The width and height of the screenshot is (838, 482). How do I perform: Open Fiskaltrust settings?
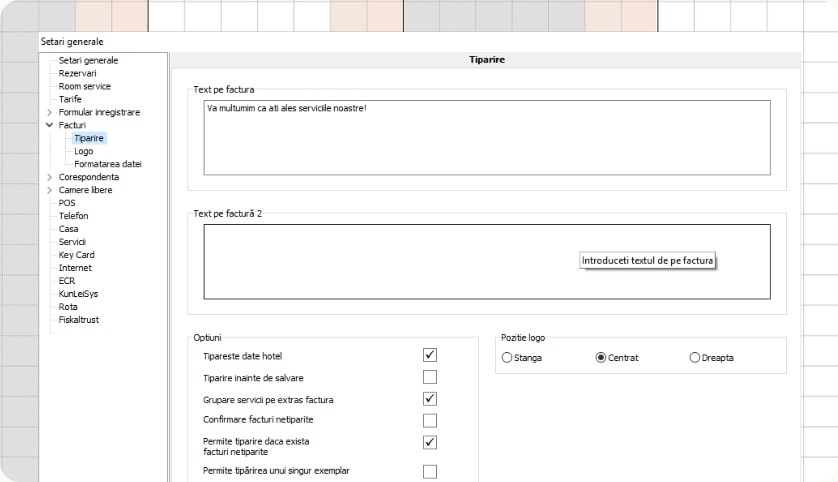[x=79, y=320]
